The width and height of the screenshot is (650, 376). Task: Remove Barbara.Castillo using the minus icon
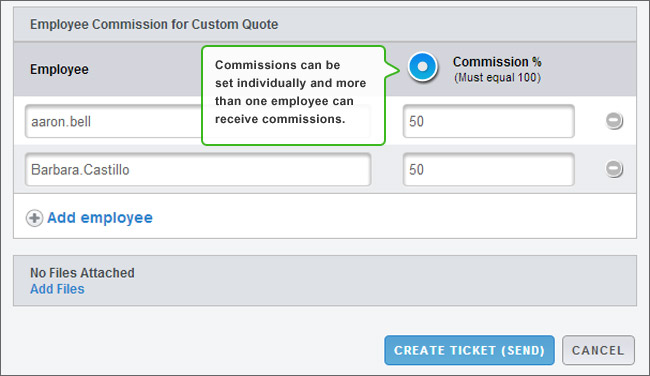click(614, 169)
